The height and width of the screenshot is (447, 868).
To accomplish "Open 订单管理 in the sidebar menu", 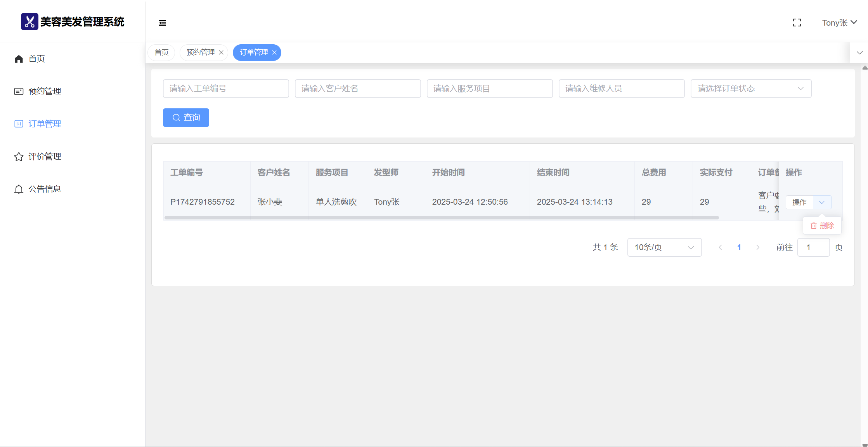I will (45, 124).
